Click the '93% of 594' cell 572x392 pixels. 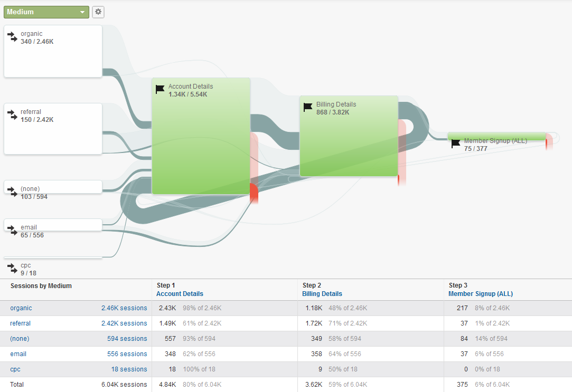(x=199, y=339)
